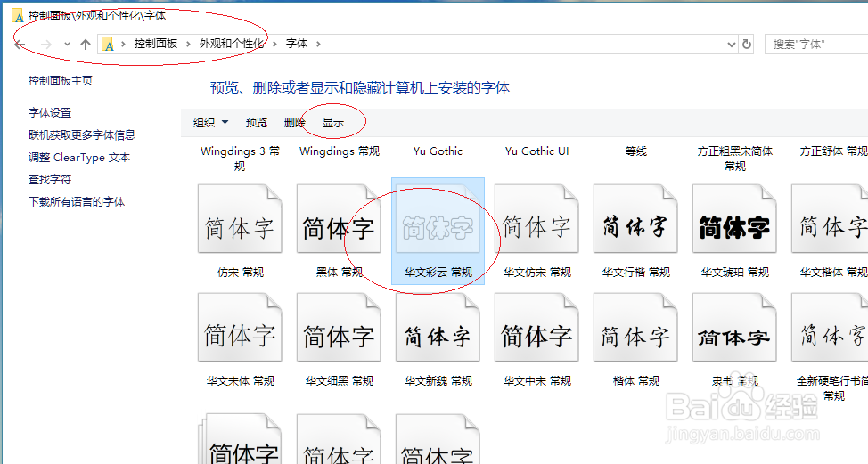Select 仿宋 常规 font icon

[x=240, y=219]
